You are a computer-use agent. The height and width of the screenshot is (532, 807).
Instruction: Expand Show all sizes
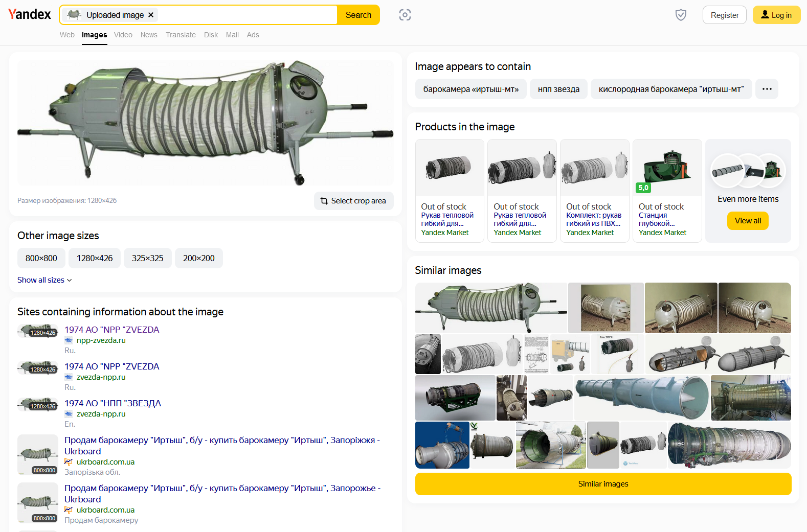pos(44,280)
